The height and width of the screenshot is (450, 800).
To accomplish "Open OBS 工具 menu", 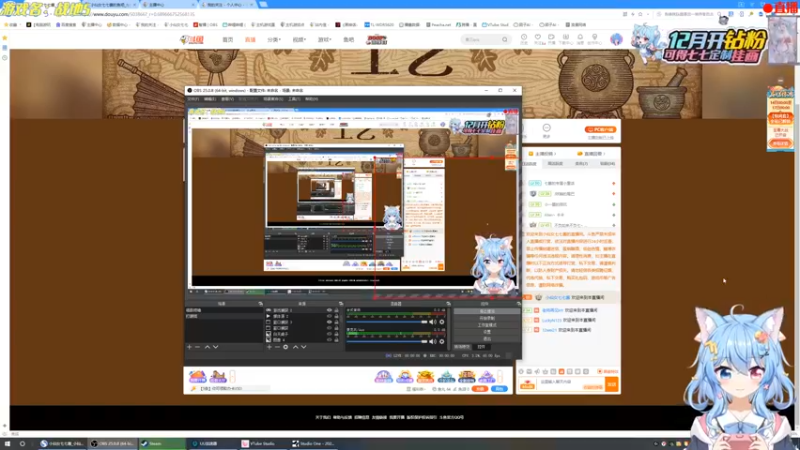I will [294, 99].
